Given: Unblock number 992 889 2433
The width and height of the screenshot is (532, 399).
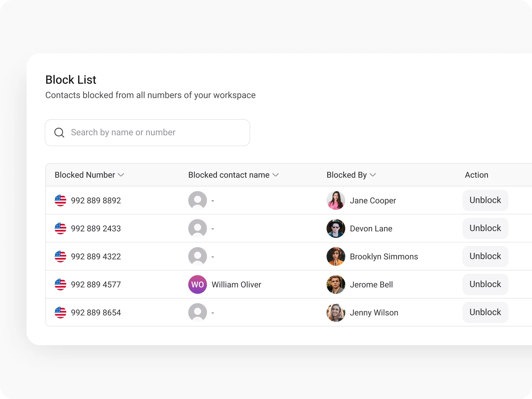Looking at the screenshot, I should pyautogui.click(x=485, y=228).
